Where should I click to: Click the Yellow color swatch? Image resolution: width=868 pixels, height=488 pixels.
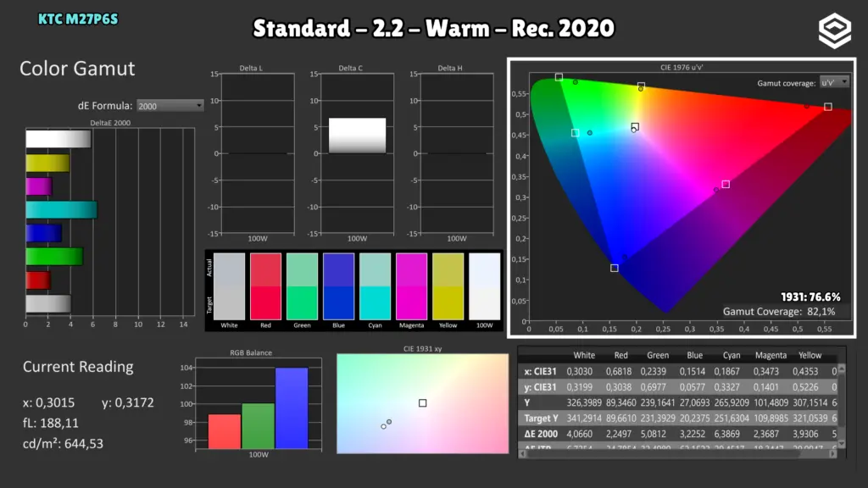tap(448, 286)
